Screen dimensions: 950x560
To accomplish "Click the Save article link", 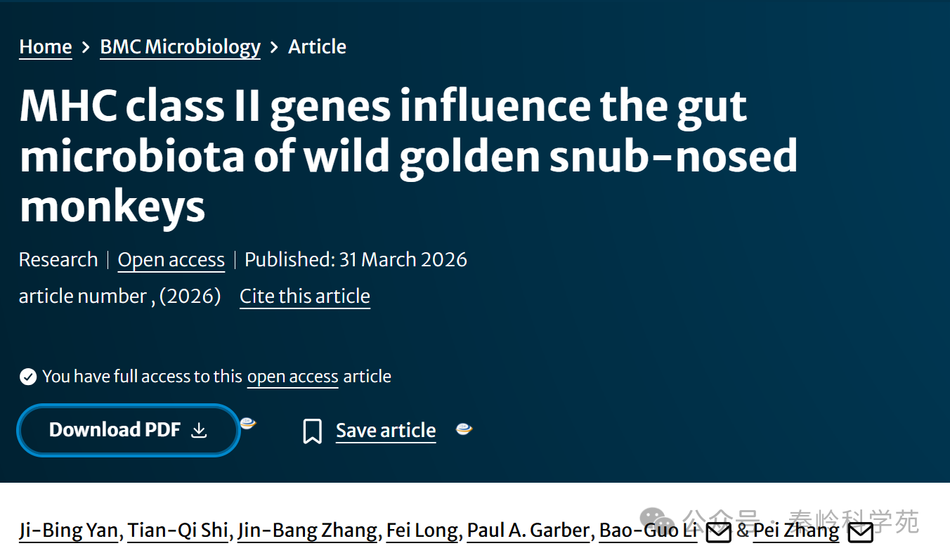I will pos(386,431).
